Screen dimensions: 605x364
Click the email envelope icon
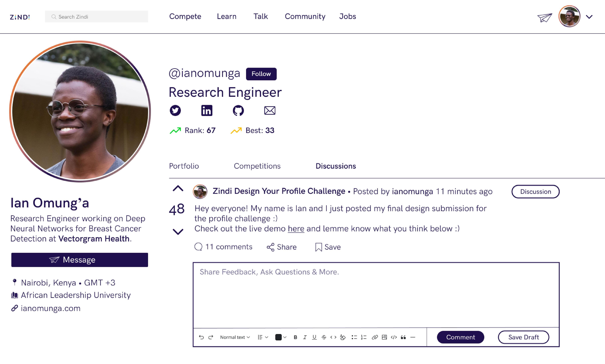pos(270,110)
